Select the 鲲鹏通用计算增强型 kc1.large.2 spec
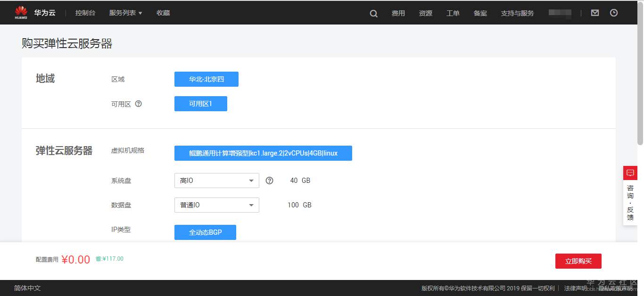 (x=263, y=153)
